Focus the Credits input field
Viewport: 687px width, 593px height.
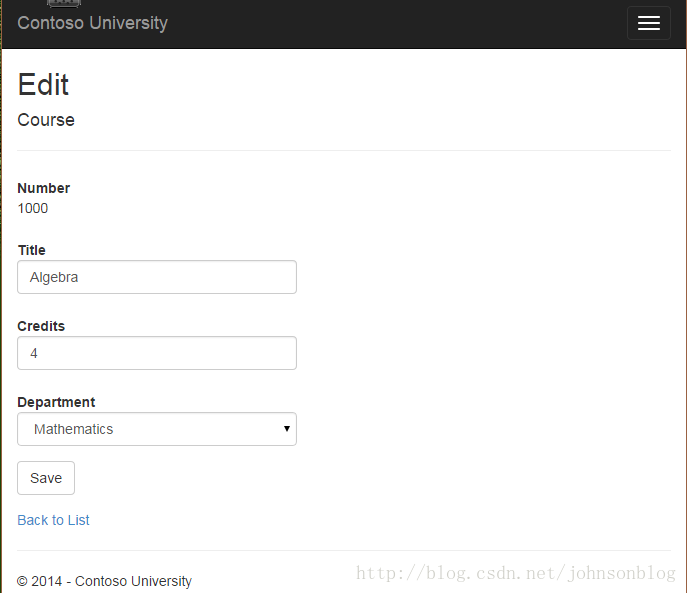pos(157,353)
